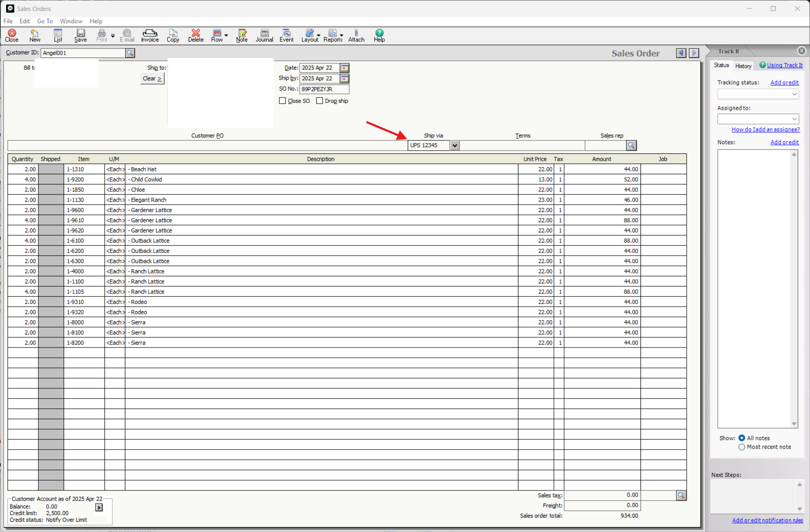810x532 pixels.
Task: Go to previous sales order arrow
Action: 681,53
